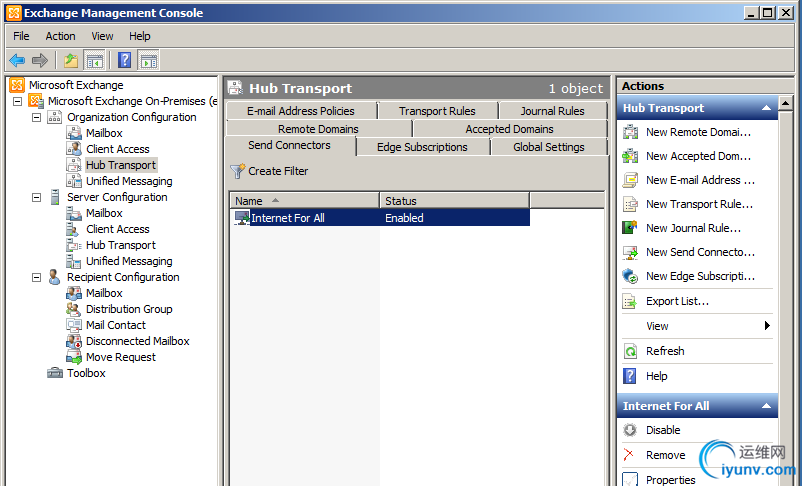This screenshot has width=802, height=486.
Task: Open the Action menu
Action: (x=60, y=36)
